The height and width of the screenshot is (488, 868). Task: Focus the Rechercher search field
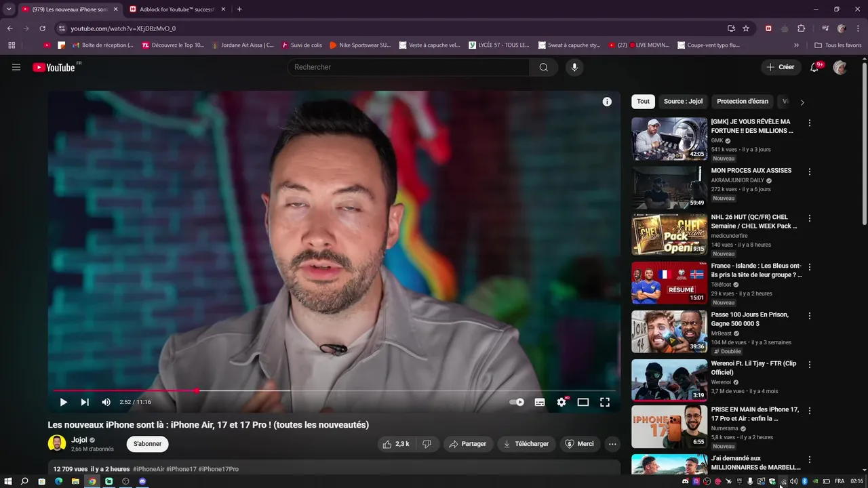pos(409,67)
